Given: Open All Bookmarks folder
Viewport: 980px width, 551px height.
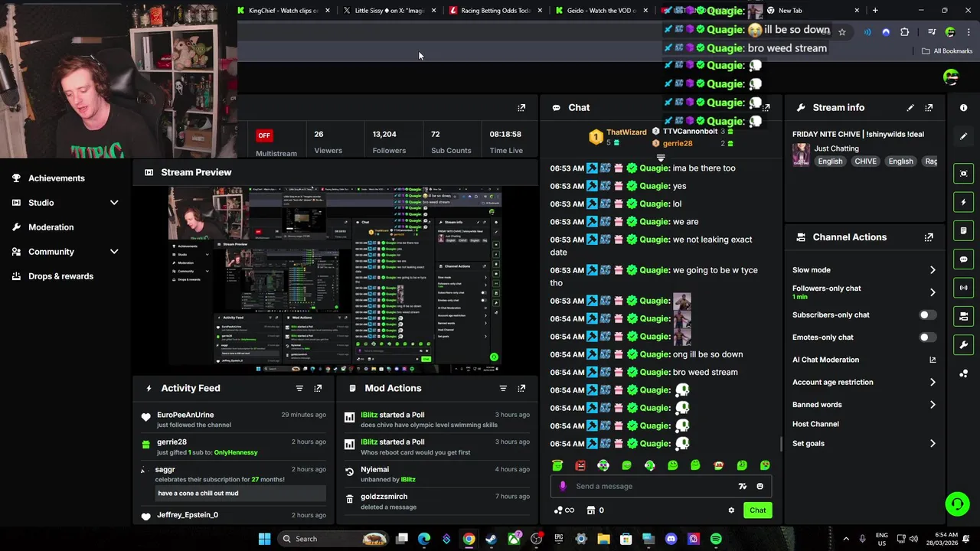Looking at the screenshot, I should pyautogui.click(x=947, y=51).
